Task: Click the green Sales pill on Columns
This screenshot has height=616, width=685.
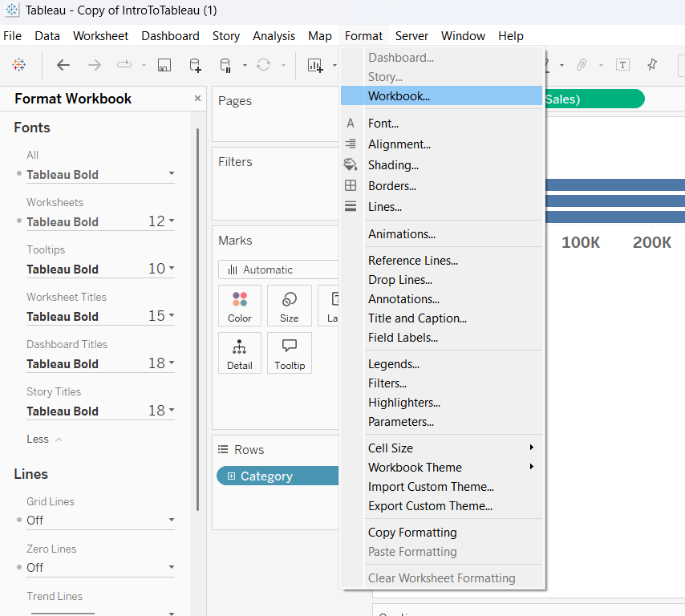Action: 594,99
